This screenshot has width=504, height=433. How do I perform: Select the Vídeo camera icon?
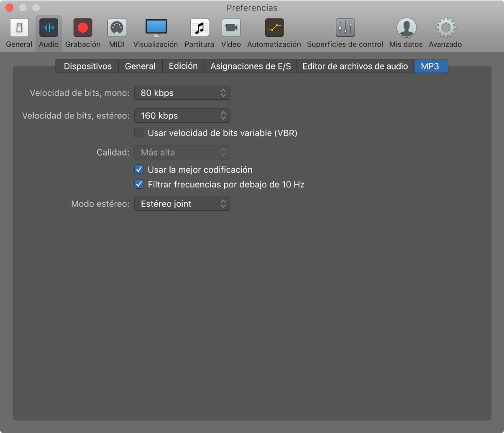click(231, 28)
